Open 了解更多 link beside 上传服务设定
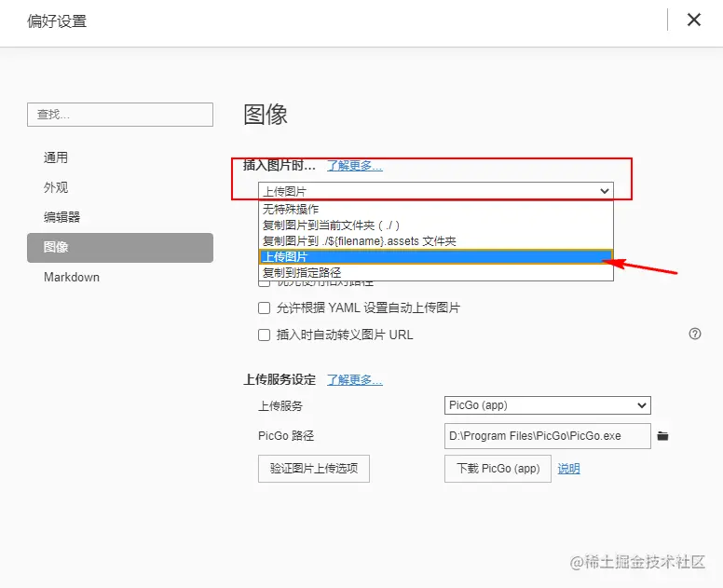The width and height of the screenshot is (723, 588). [355, 379]
